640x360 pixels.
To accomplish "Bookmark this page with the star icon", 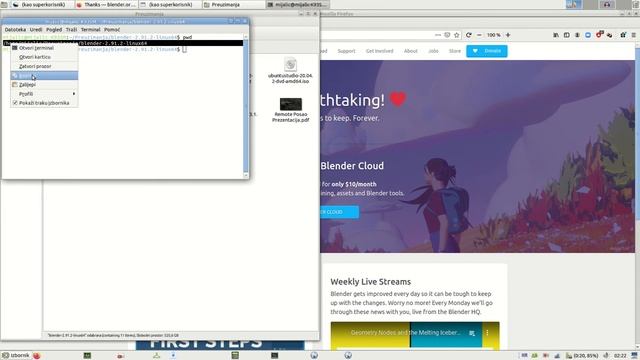I will tap(457, 35).
